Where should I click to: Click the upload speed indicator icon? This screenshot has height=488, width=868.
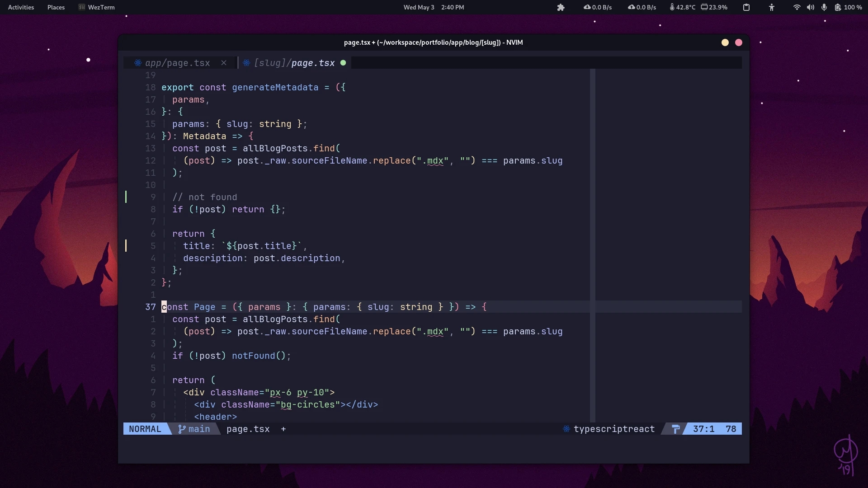tap(631, 7)
